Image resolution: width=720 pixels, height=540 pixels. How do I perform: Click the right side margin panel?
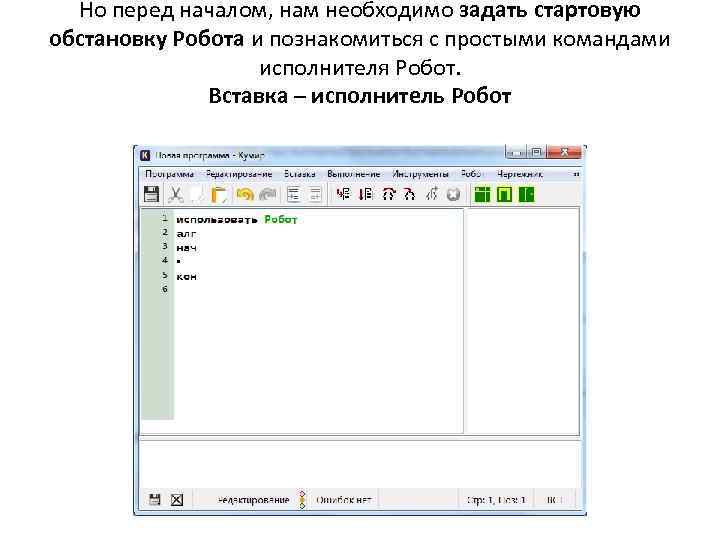522,320
